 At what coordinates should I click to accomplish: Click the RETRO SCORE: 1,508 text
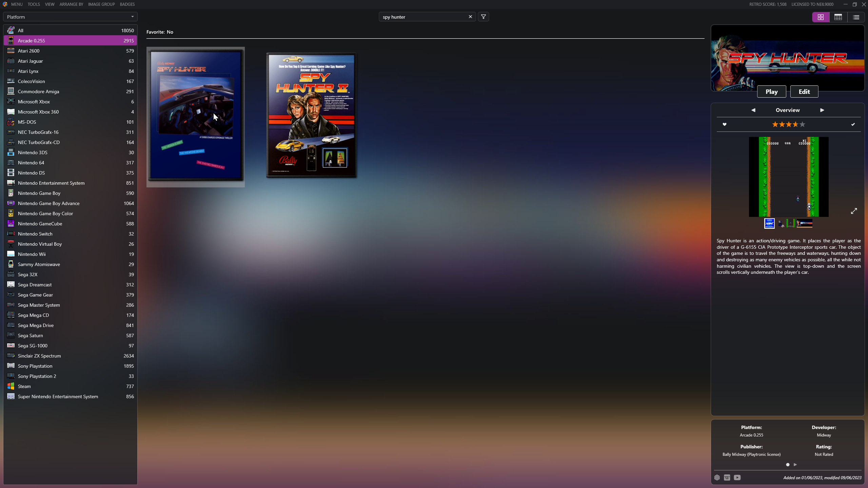(768, 4)
